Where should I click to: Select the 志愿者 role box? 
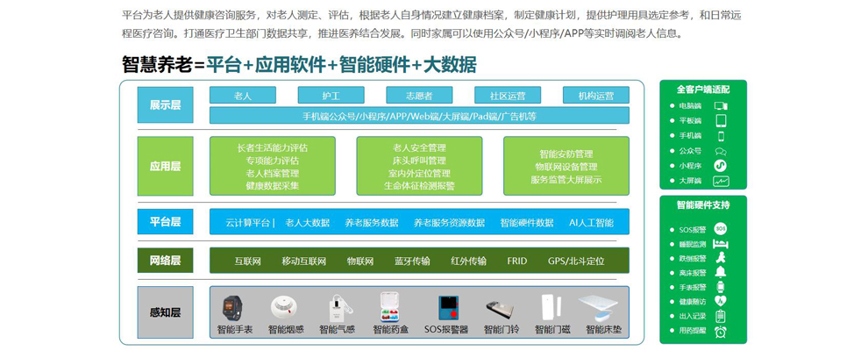(x=419, y=96)
